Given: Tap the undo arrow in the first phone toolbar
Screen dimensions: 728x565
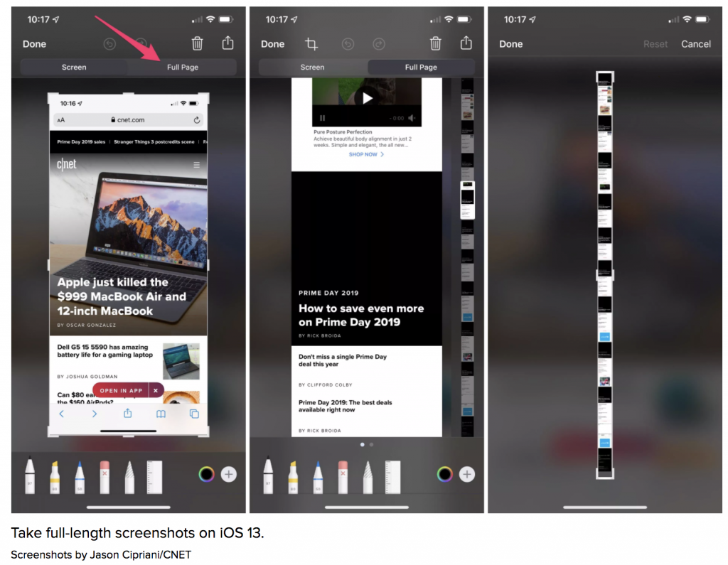Looking at the screenshot, I should coord(109,44).
